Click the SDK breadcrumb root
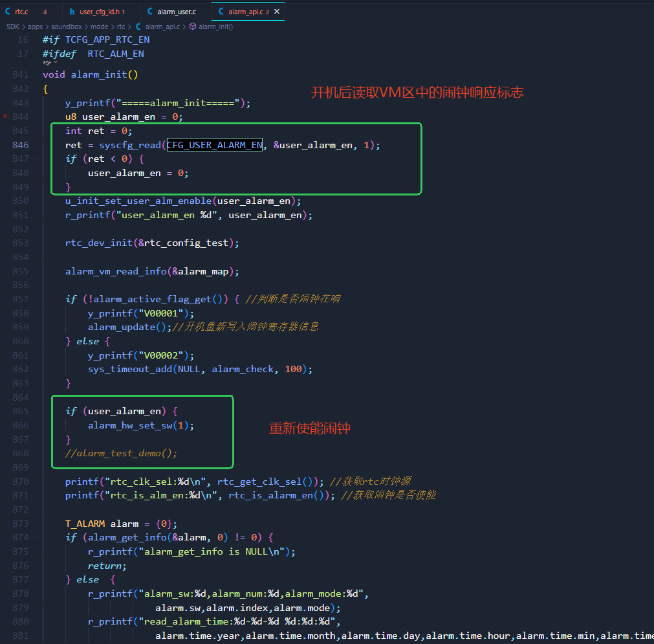The height and width of the screenshot is (644, 654). (x=12, y=27)
